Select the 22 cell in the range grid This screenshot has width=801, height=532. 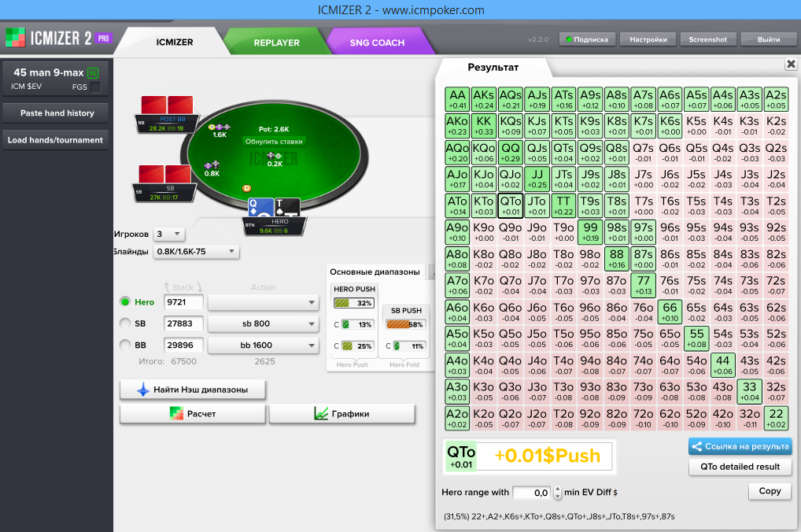point(776,418)
